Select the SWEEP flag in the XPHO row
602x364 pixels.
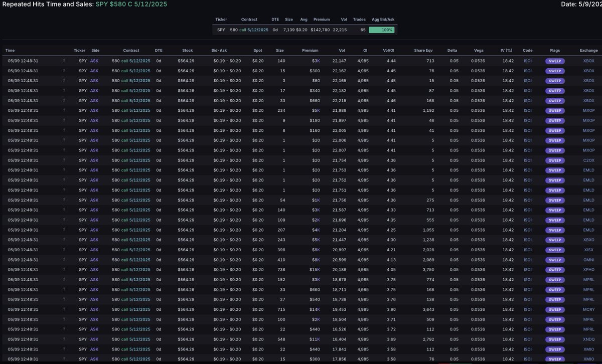tap(555, 269)
